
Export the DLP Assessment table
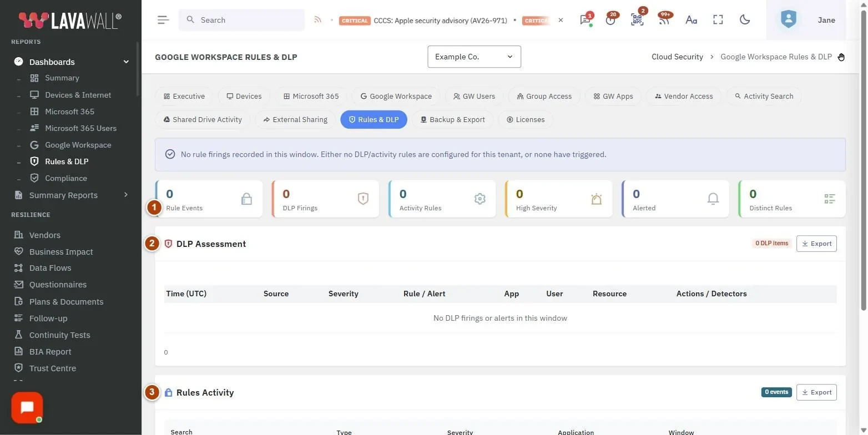tap(816, 244)
